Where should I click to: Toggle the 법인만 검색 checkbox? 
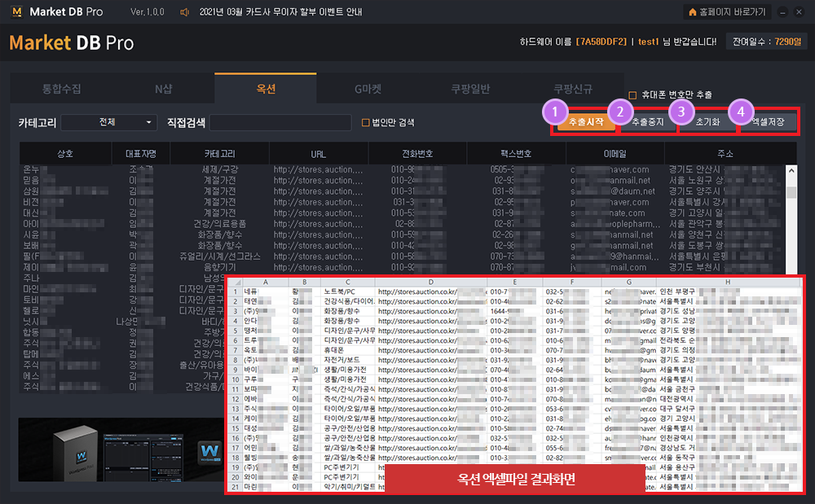(366, 122)
